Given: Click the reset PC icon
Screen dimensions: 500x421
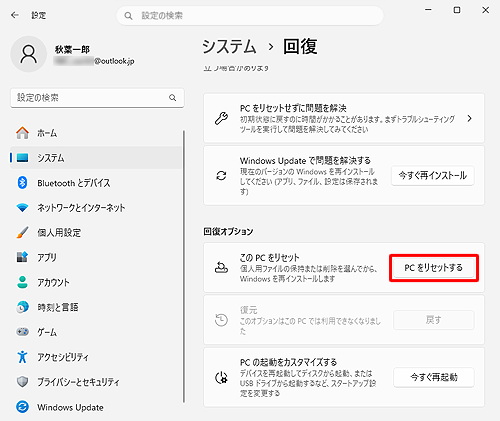Looking at the screenshot, I should [221, 267].
